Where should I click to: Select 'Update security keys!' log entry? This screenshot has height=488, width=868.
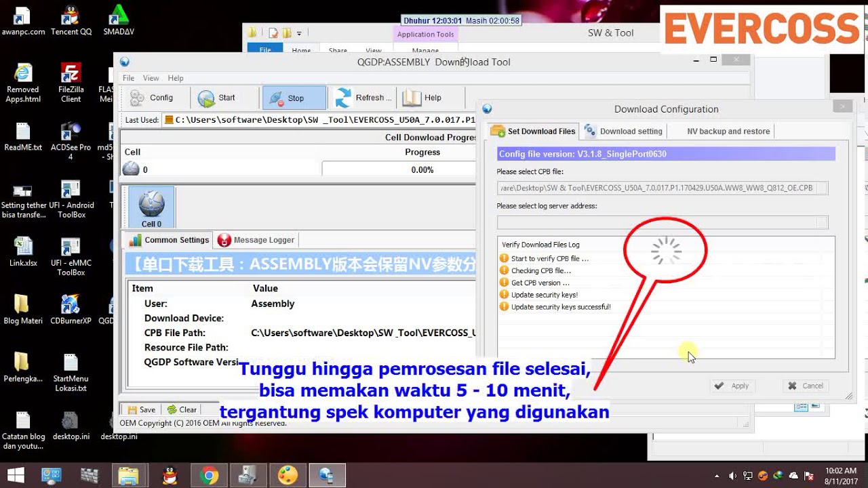pyautogui.click(x=538, y=295)
